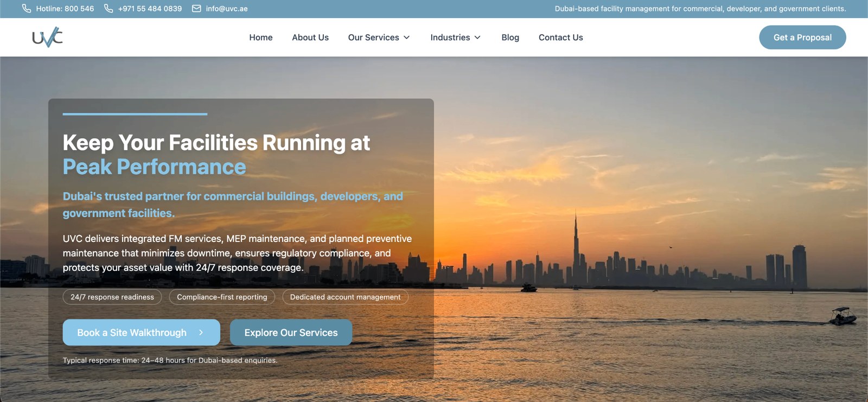Screen dimensions: 868x402
Task: Open the Industries menu
Action: [455, 37]
